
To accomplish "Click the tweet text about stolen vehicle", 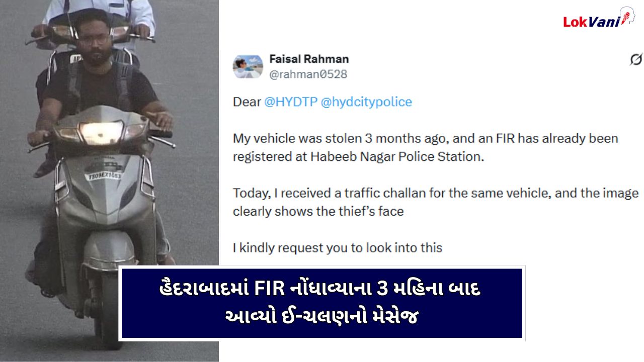I will [x=425, y=147].
